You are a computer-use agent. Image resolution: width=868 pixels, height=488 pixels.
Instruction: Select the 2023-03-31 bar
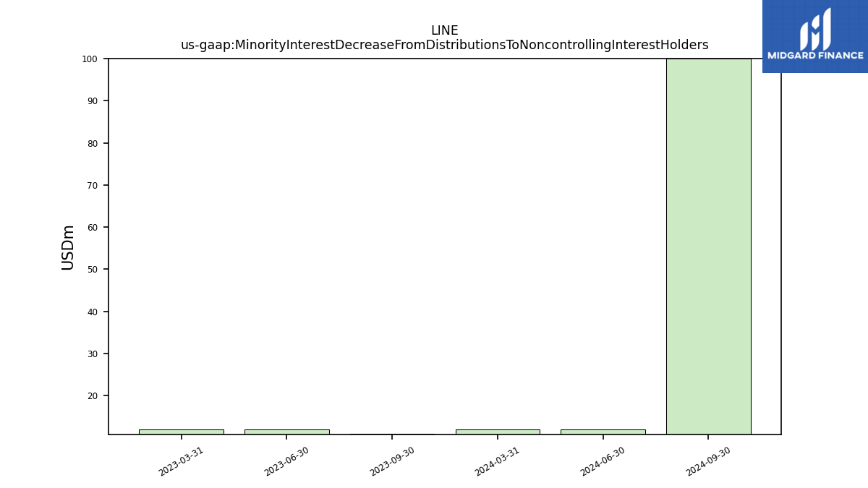click(x=181, y=432)
